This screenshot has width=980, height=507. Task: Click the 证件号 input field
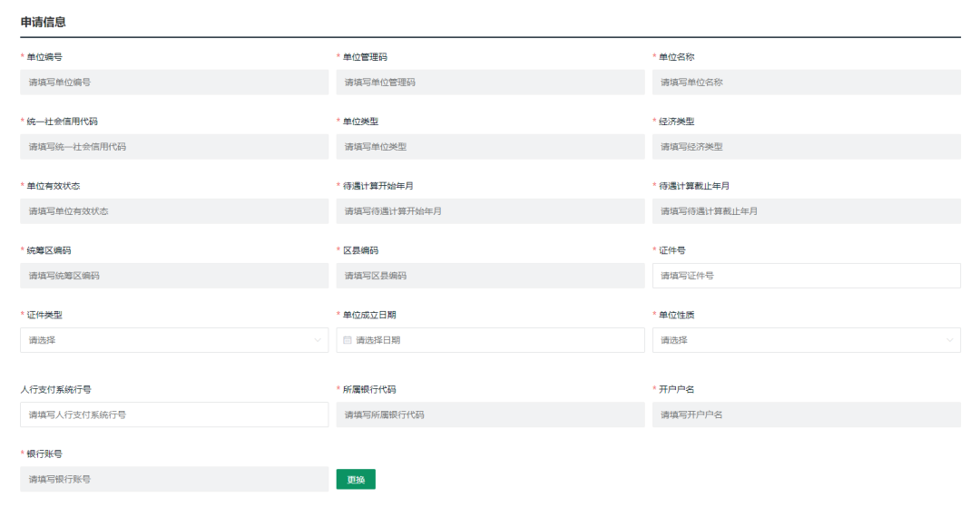coord(806,276)
